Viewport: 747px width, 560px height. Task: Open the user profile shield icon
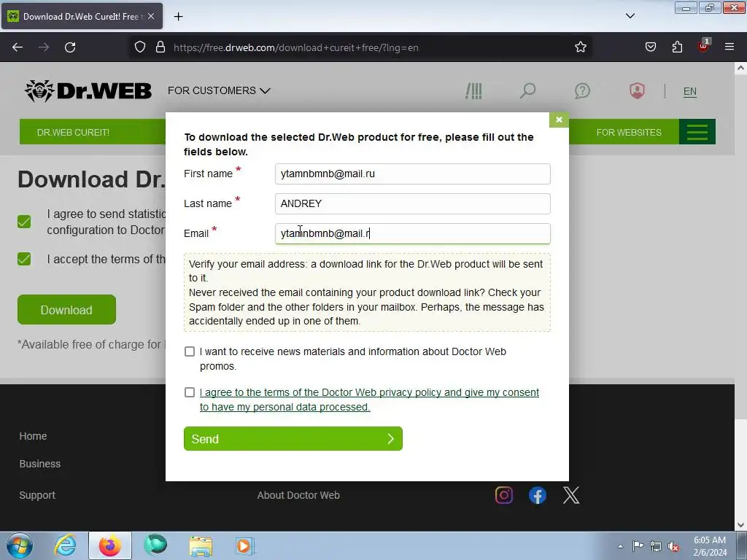(x=637, y=90)
